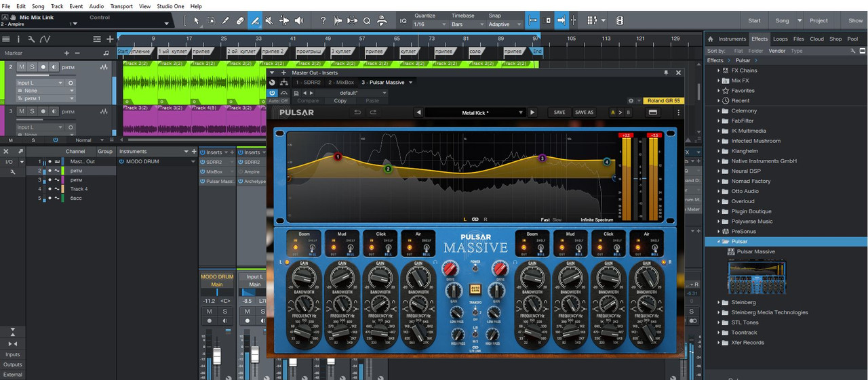Click the Pulsar Massive plugin thumbnail

(756, 277)
